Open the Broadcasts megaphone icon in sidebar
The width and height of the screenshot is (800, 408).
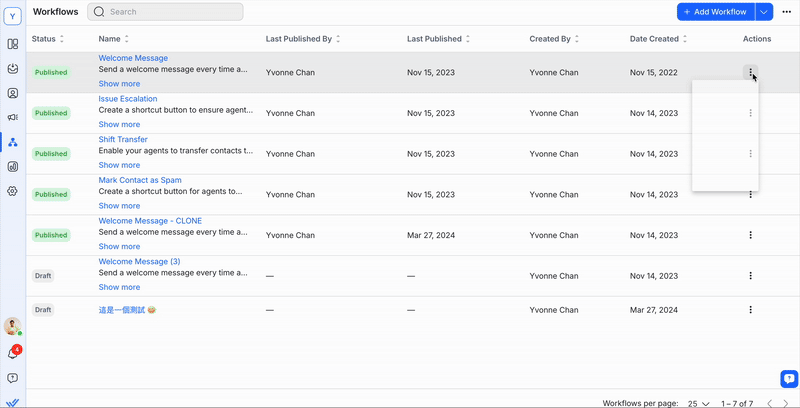pyautogui.click(x=13, y=117)
